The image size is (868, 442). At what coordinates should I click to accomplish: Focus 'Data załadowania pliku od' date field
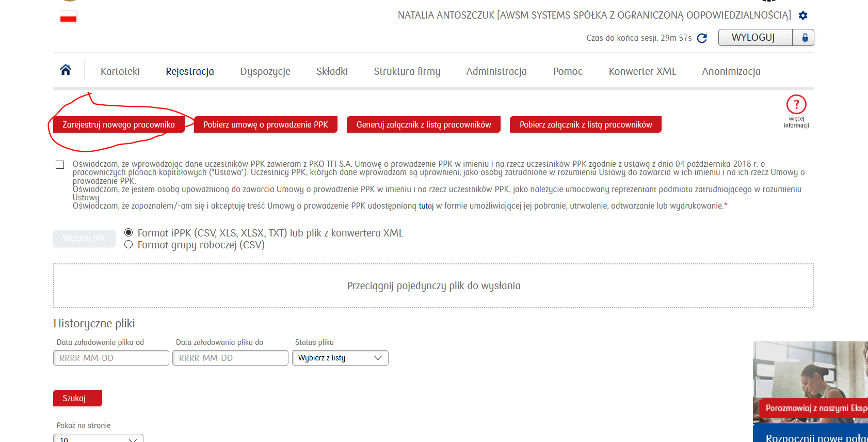coord(111,358)
